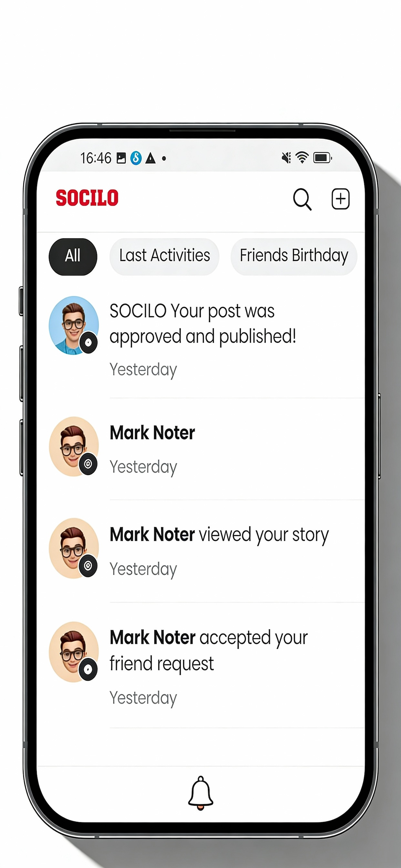This screenshot has height=868, width=401.
Task: Tap the battery status icon
Action: click(323, 157)
